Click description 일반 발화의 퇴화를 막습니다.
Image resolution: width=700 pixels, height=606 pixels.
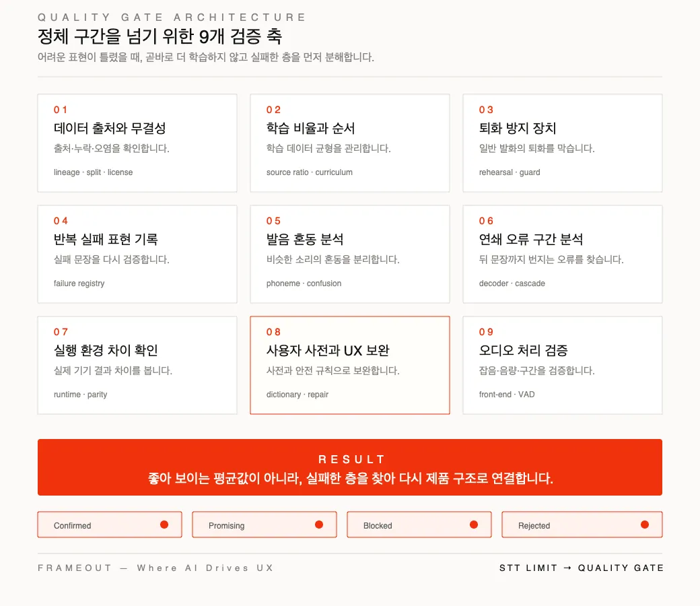click(536, 148)
